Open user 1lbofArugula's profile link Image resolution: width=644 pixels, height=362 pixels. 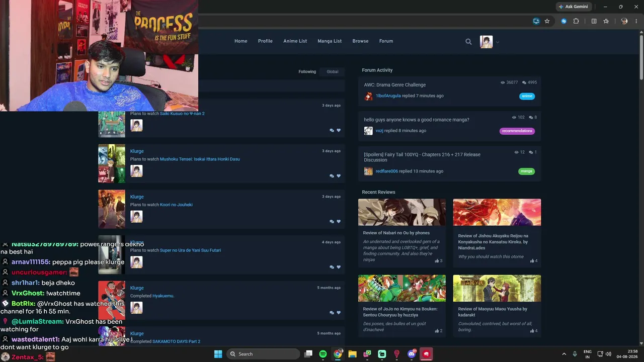388,96
